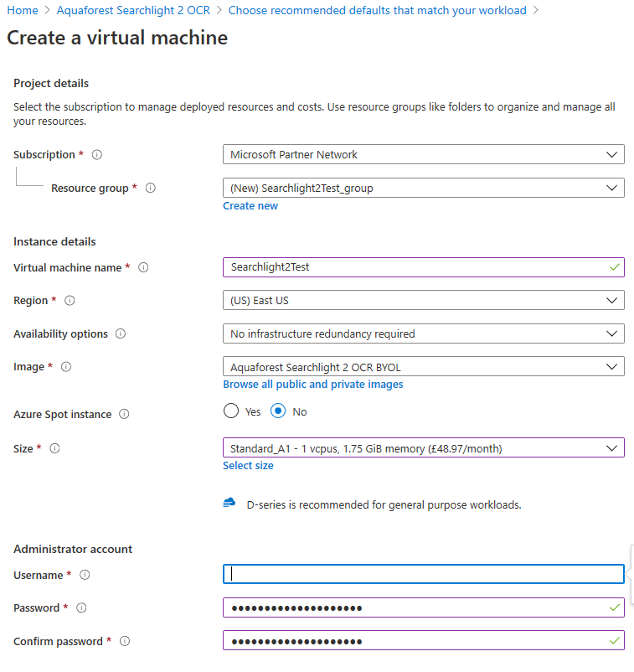Click the Select size link
Screen dimensions: 634x672
click(x=248, y=465)
